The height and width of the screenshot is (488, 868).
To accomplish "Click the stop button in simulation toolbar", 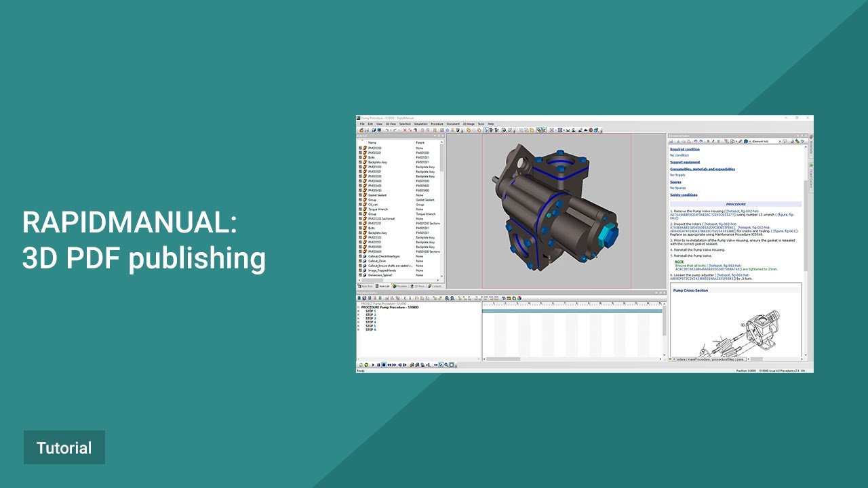I will (x=384, y=365).
